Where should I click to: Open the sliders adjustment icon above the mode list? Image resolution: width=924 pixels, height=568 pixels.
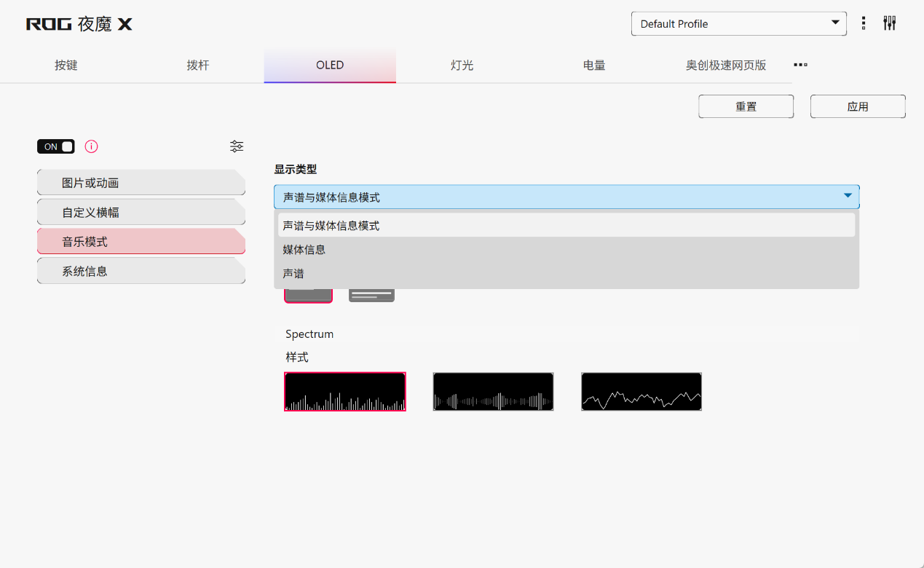click(x=237, y=146)
